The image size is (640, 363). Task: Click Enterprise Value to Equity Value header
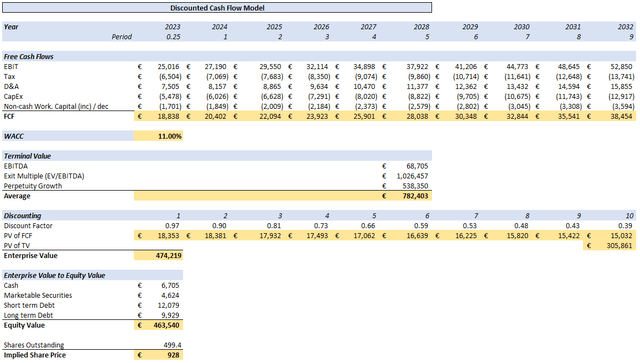[54, 276]
